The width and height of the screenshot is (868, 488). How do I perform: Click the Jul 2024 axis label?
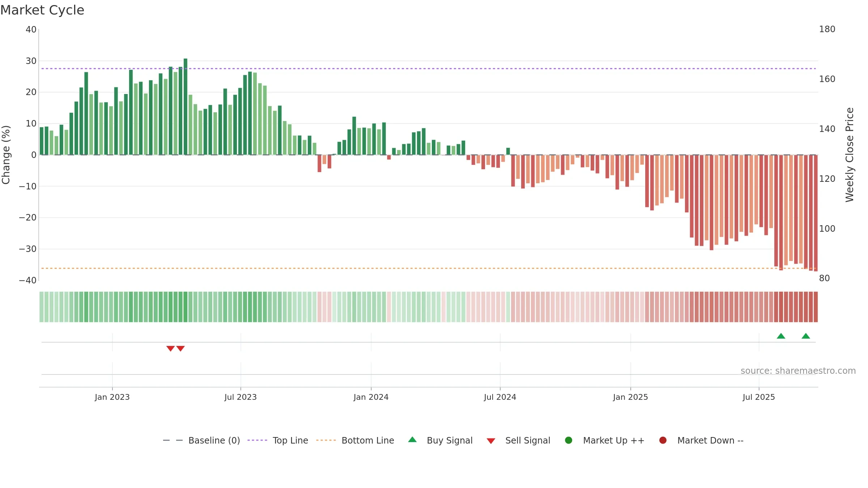click(x=500, y=397)
